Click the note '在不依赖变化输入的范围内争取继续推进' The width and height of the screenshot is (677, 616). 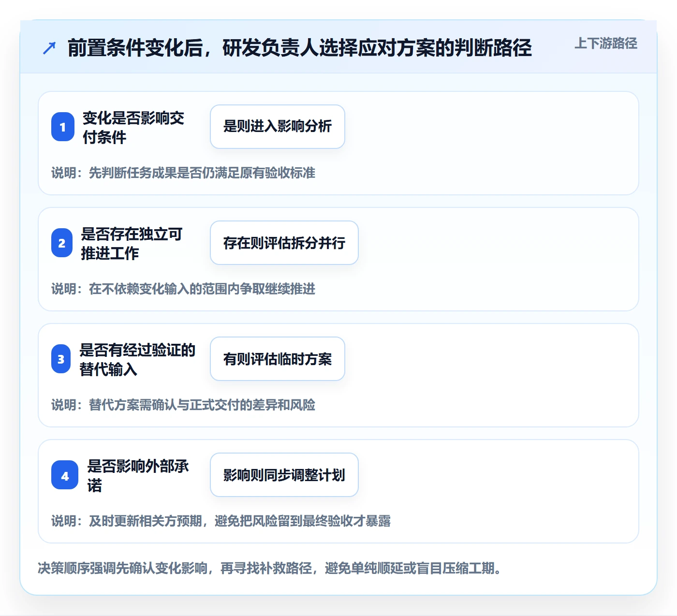tap(183, 289)
